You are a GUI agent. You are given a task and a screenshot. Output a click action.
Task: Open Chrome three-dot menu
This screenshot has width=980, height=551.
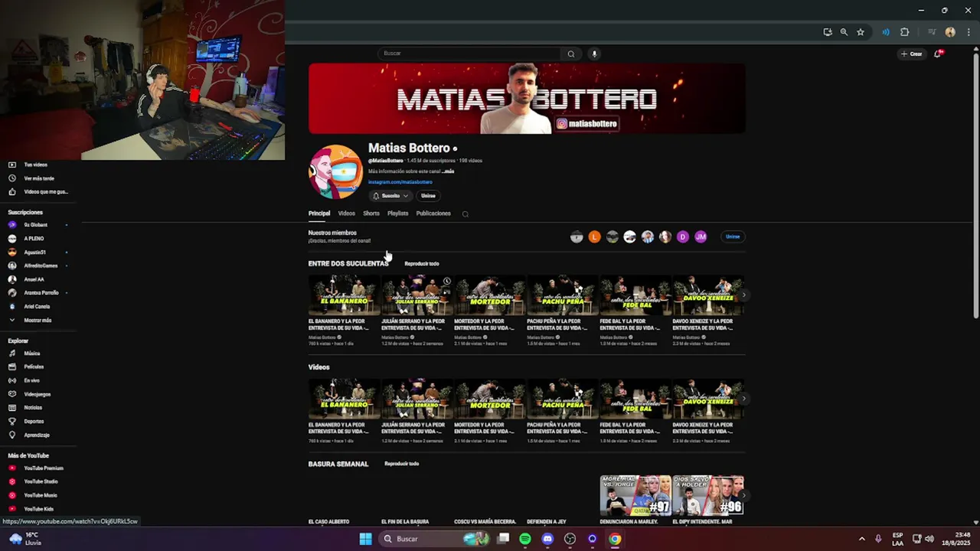point(969,32)
